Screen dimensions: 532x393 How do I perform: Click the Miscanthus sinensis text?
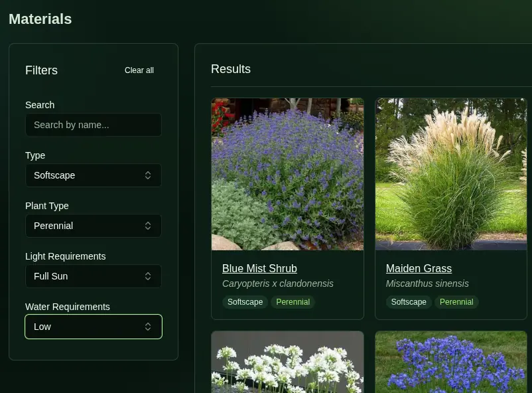(x=427, y=283)
